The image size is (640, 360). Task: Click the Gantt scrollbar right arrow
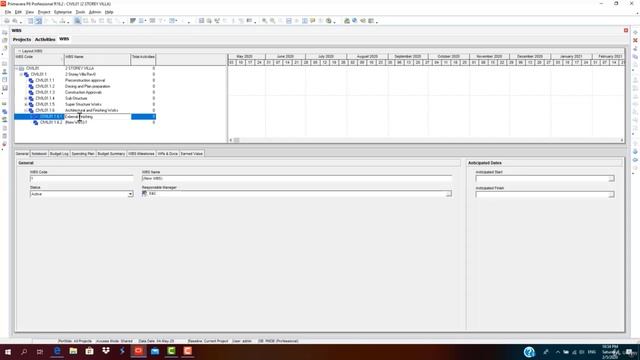point(622,140)
